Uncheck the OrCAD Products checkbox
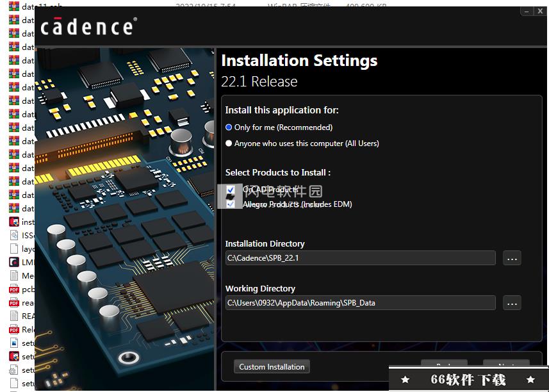The width and height of the screenshot is (549, 392). click(231, 190)
